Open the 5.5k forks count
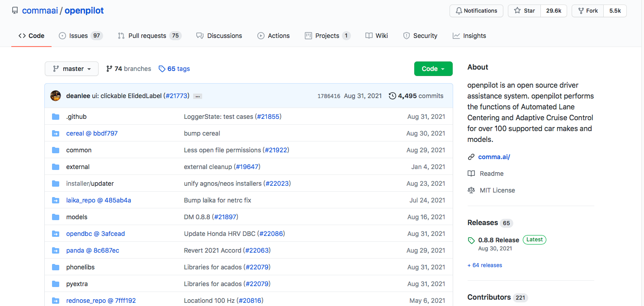The height and width of the screenshot is (306, 644). point(615,11)
